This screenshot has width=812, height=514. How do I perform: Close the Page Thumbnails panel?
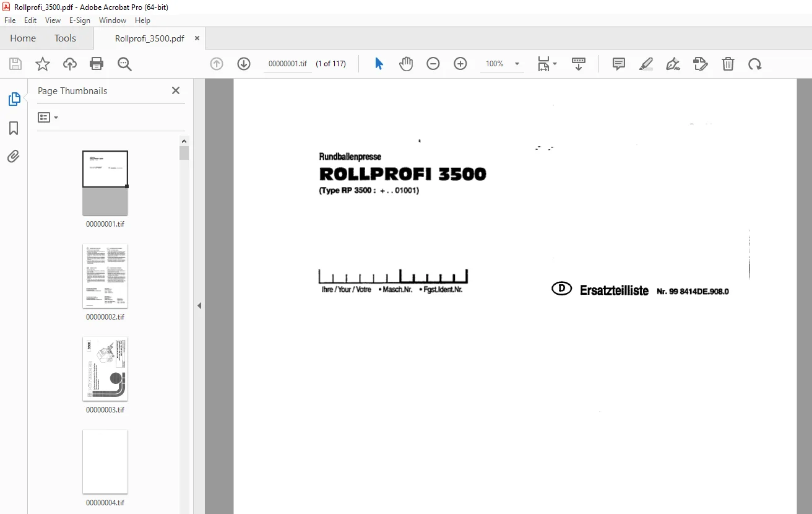176,90
